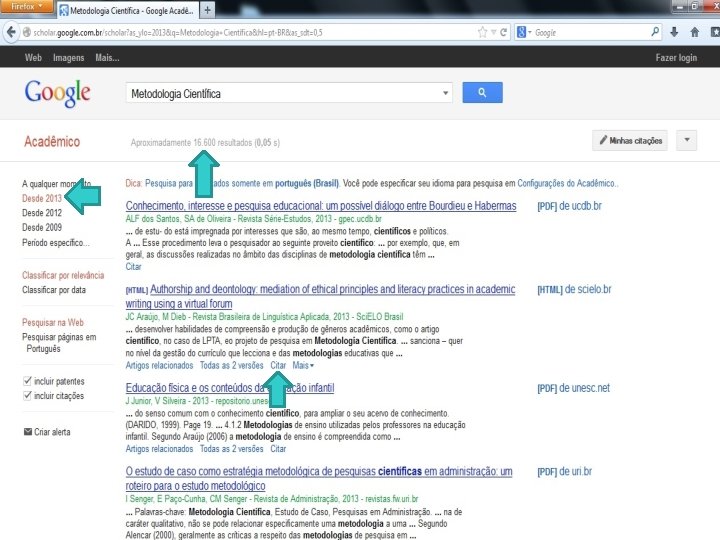Click the browser address bar
This screenshot has height=540, width=720.
pos(248,32)
